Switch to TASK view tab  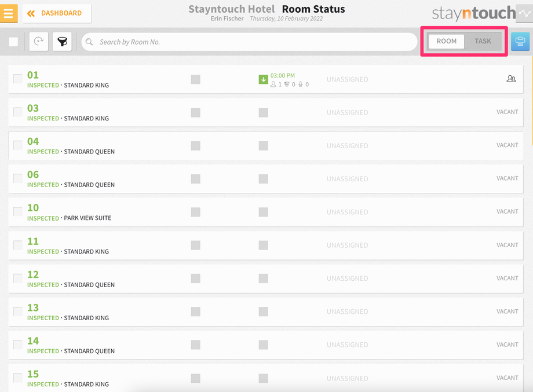483,41
